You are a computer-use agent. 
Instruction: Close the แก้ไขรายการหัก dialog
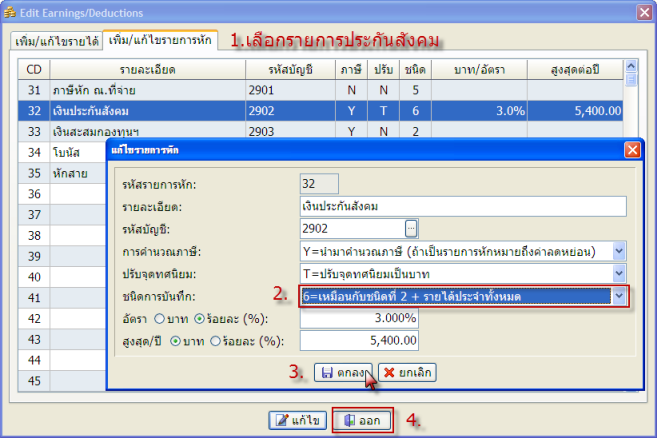[x=631, y=149]
